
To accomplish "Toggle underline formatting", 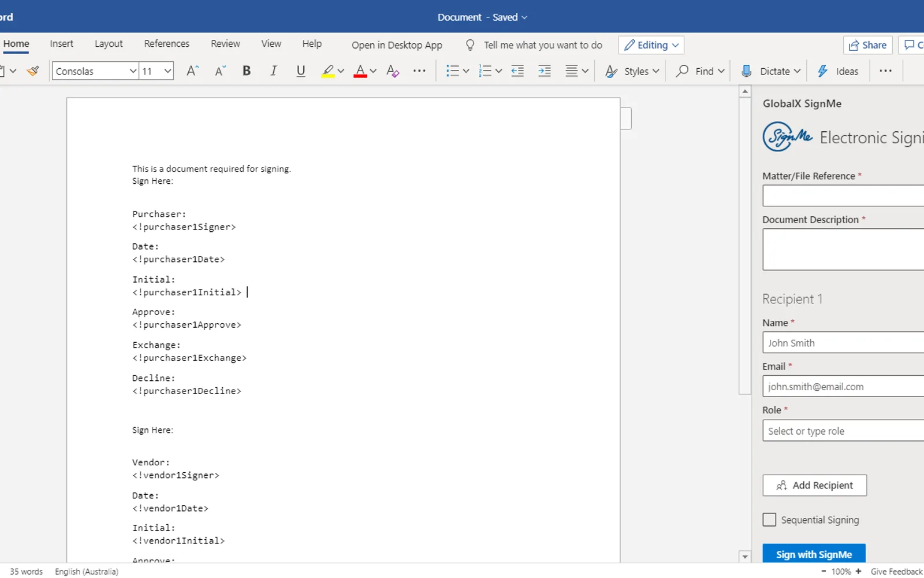I will tap(301, 71).
